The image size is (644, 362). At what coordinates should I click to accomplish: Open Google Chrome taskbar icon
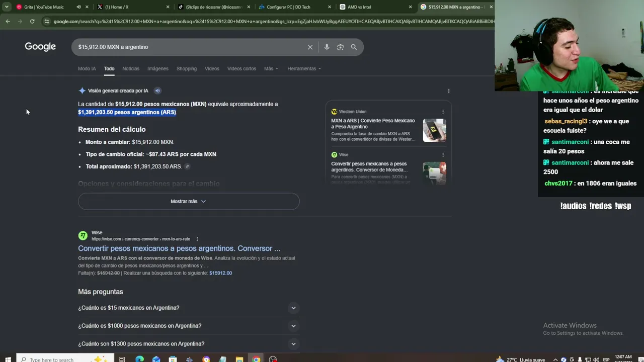(x=256, y=359)
